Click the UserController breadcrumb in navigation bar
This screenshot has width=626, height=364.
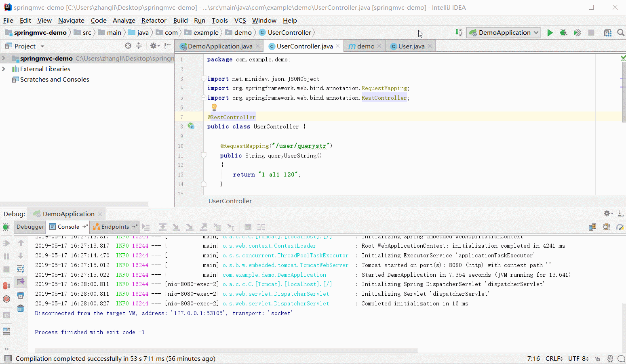(289, 33)
